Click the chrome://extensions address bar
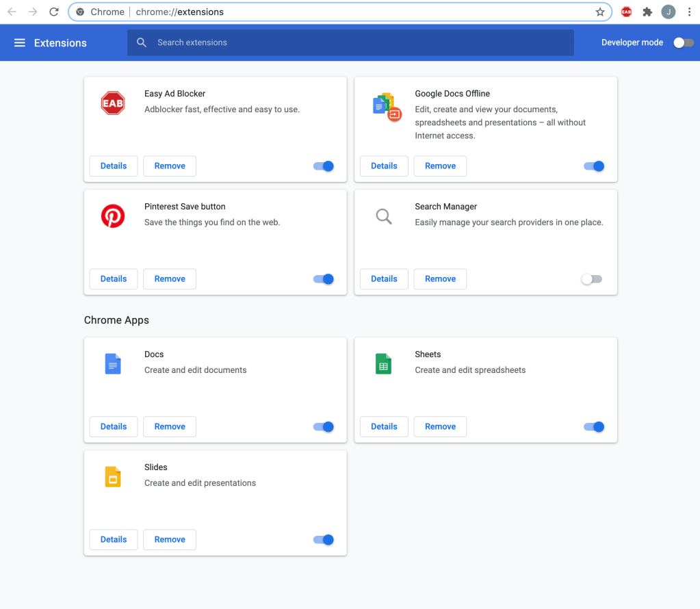This screenshot has height=609, width=700. 342,12
